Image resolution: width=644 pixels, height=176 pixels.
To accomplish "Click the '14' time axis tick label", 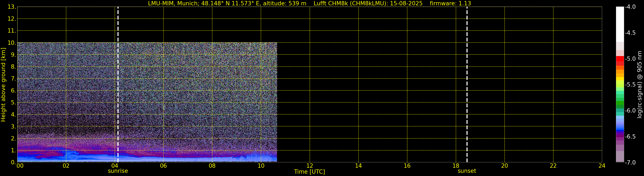I will tap(358, 166).
